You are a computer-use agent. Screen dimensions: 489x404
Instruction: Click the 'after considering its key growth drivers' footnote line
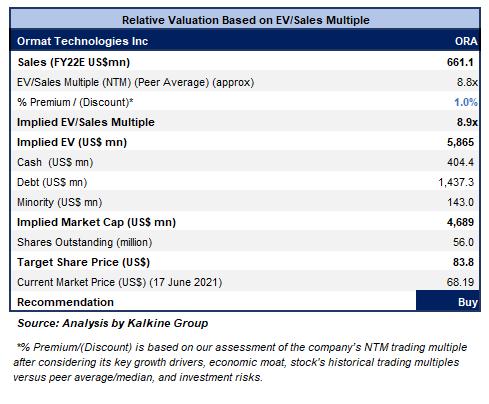[236, 362]
